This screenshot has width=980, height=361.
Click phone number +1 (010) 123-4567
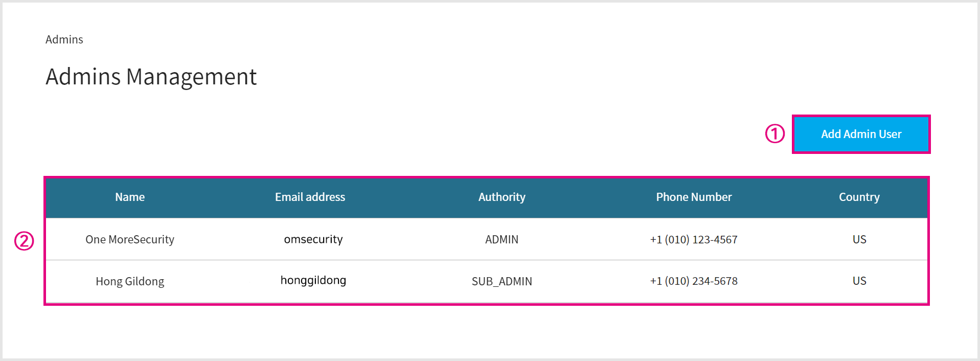[694, 239]
